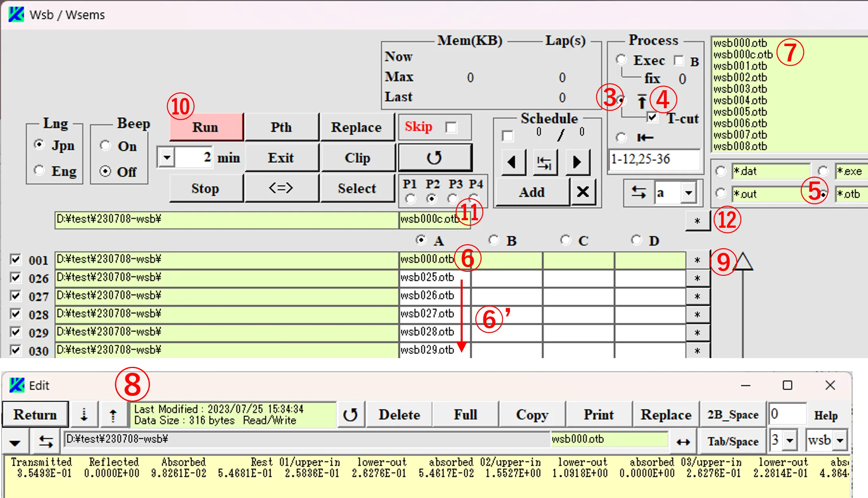Select Eng language radio button
The height and width of the screenshot is (498, 868).
[39, 171]
